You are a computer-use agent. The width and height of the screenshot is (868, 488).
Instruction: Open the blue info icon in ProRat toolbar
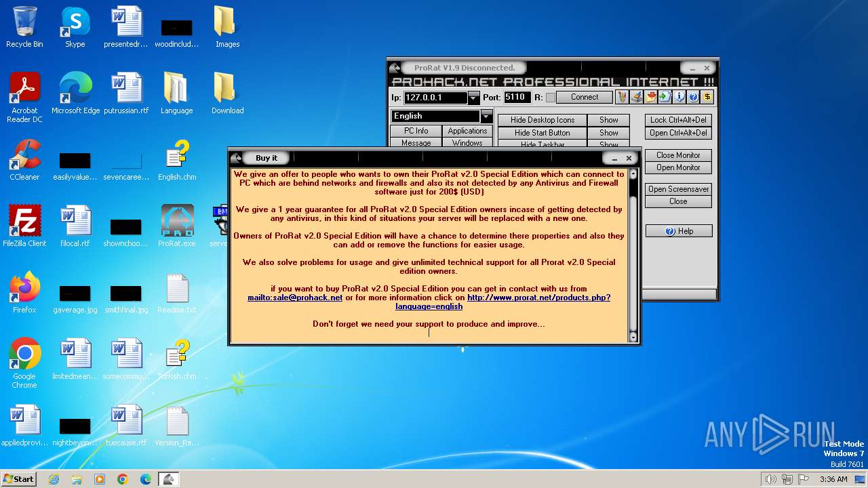(x=679, y=98)
